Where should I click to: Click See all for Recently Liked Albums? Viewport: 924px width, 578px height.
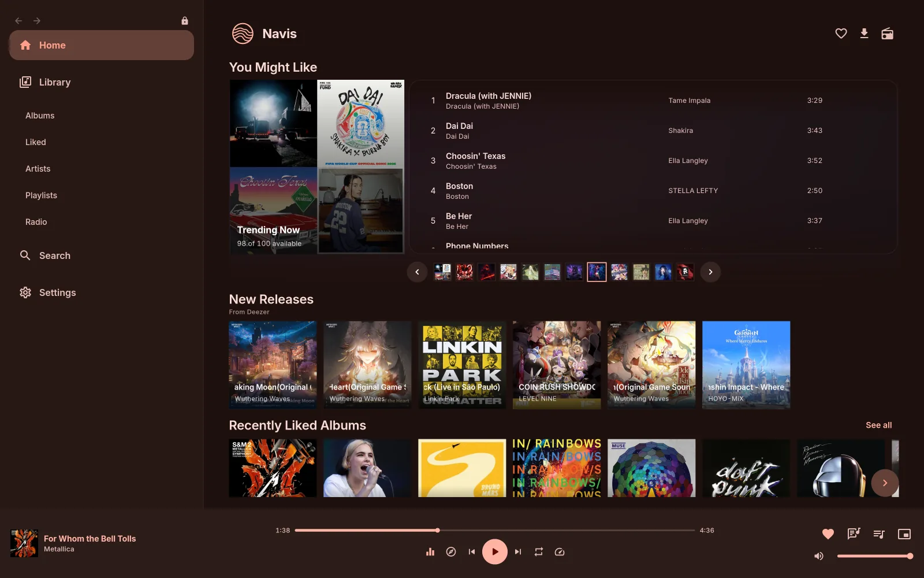(x=878, y=425)
